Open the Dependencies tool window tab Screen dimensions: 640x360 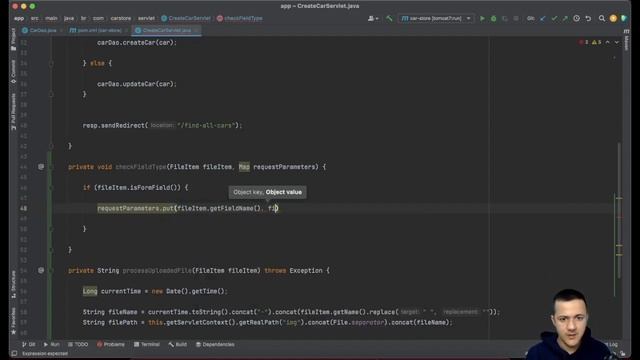(215, 344)
